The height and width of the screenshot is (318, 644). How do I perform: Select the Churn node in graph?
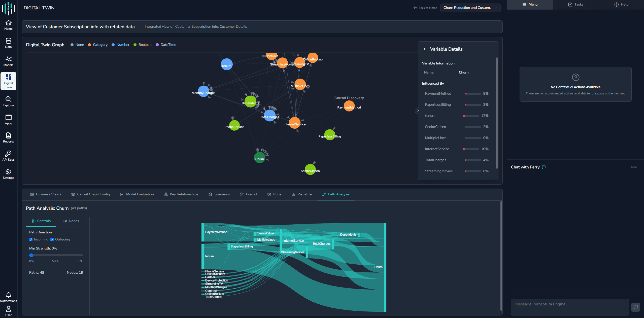(x=259, y=158)
